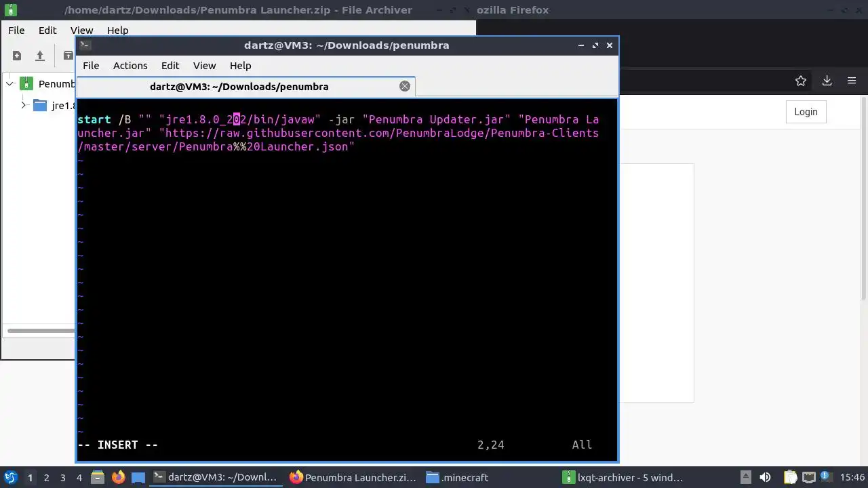Open the terminal Actions menu
The width and height of the screenshot is (868, 488).
pos(130,66)
